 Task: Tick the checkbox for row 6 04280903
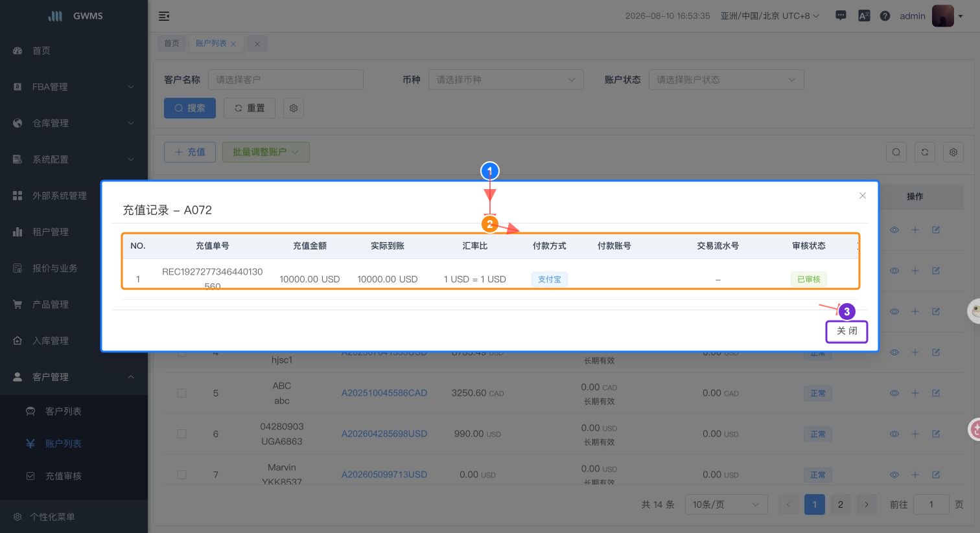pos(182,434)
